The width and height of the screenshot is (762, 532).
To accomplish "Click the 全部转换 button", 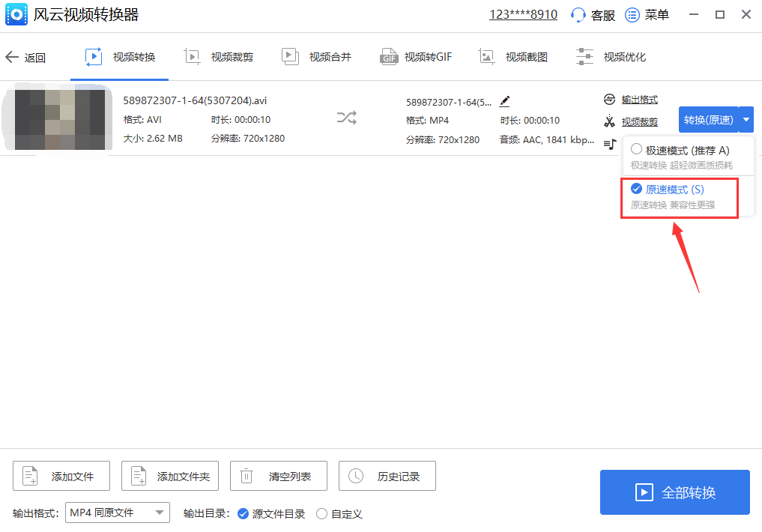I will [x=675, y=492].
